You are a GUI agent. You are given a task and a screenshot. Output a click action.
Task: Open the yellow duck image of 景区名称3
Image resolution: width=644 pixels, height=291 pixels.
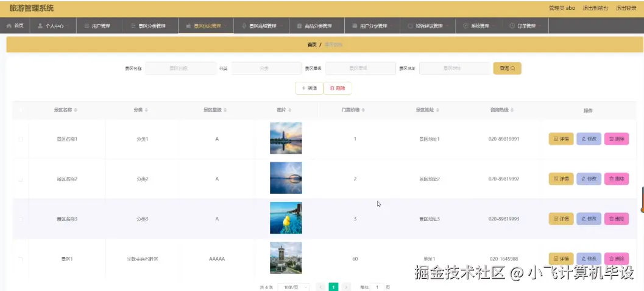[x=286, y=218]
